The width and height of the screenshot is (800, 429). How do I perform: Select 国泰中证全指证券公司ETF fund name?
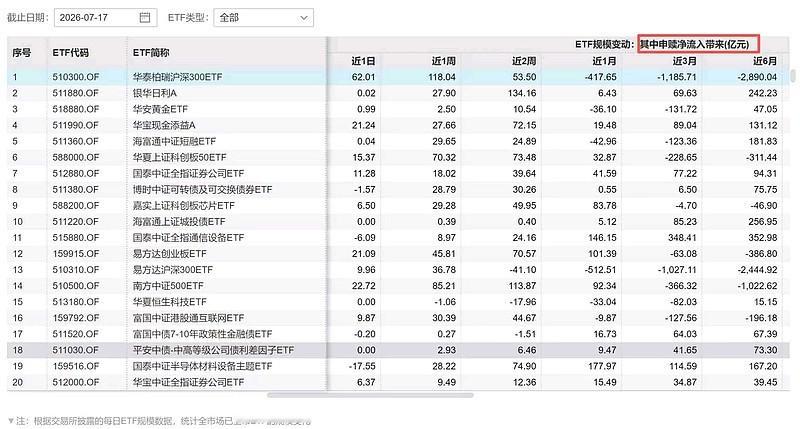click(x=188, y=173)
